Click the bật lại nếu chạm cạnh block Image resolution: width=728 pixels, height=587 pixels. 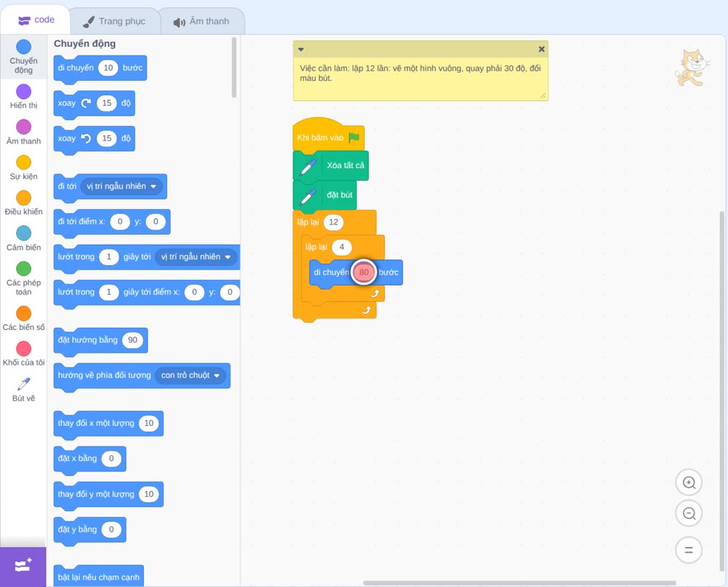click(x=98, y=576)
